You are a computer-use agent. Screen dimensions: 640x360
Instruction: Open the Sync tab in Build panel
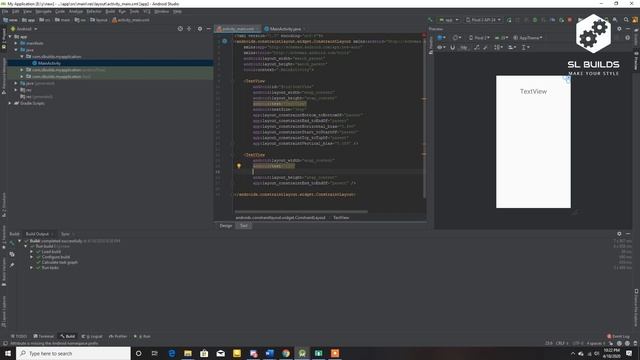click(x=65, y=234)
